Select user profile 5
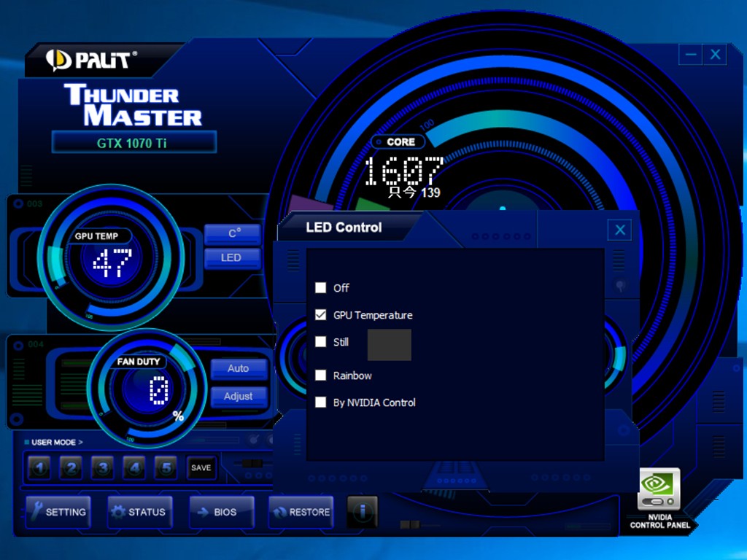This screenshot has height=560, width=747. point(166,467)
